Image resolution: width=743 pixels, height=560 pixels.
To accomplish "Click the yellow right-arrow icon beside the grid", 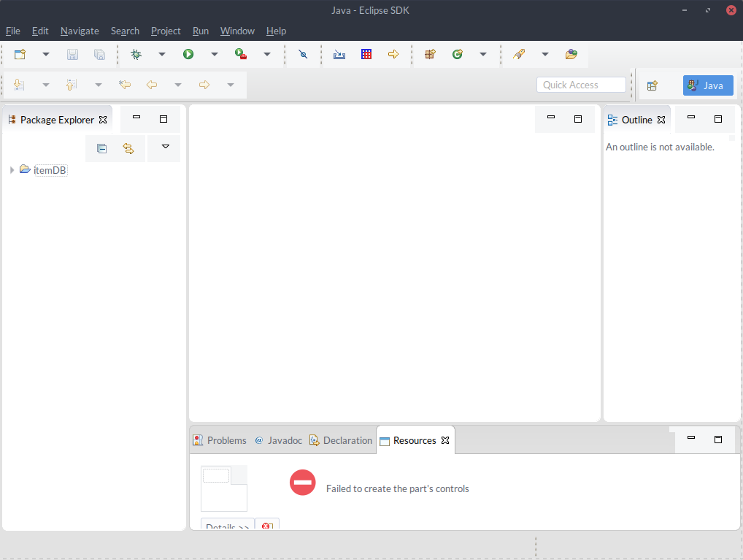I will point(393,55).
